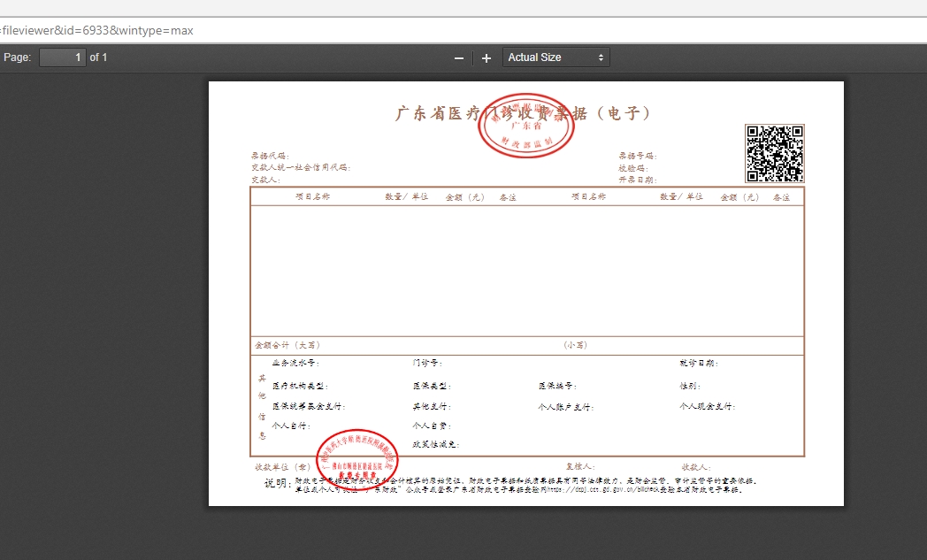Open the Actual Size zoom dropdown

(555, 58)
